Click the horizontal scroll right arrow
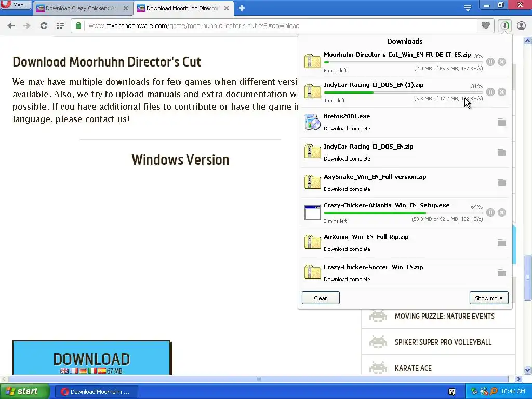532x399 pixels. point(518,379)
